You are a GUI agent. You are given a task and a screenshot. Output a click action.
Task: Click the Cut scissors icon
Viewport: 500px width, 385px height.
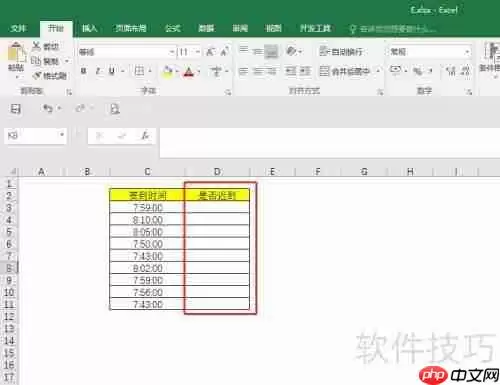pos(36,46)
